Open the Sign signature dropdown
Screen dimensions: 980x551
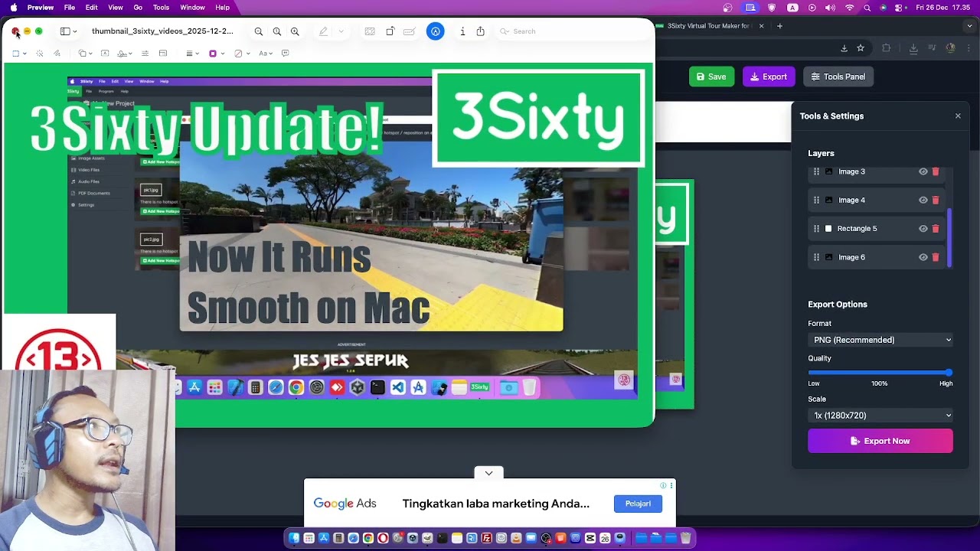pos(124,54)
